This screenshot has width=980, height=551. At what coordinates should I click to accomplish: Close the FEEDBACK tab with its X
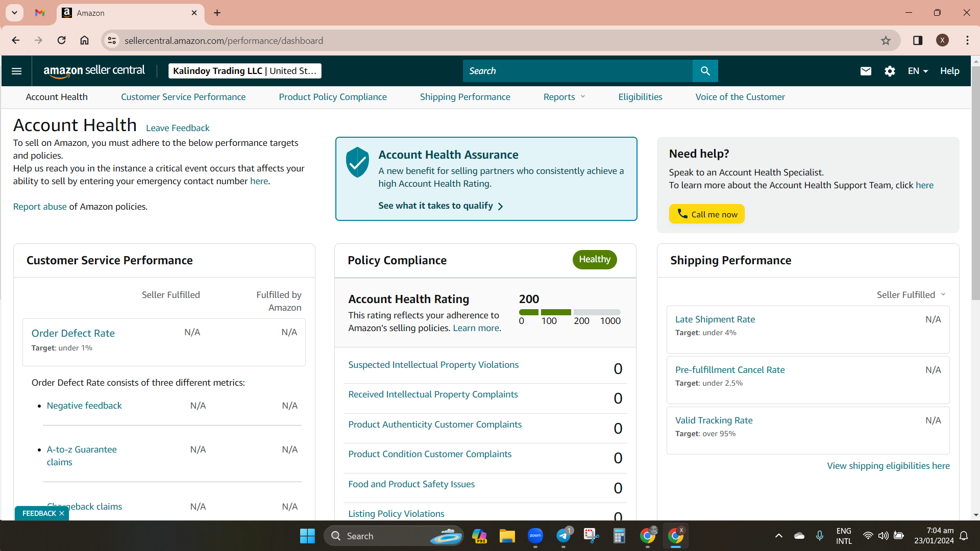point(62,513)
